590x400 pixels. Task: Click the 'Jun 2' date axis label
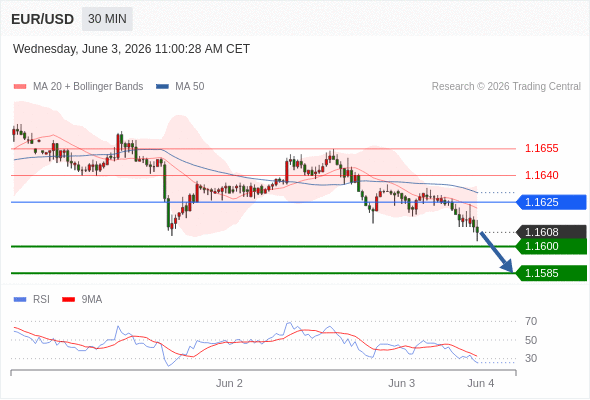pos(229,383)
